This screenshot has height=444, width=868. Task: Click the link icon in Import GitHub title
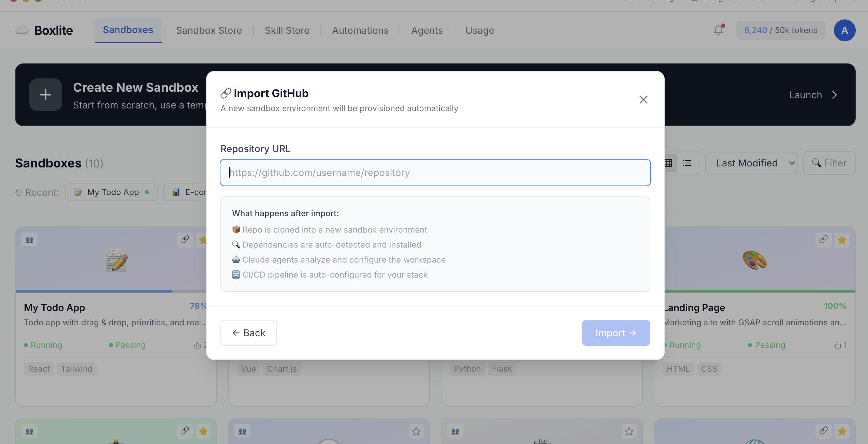click(x=226, y=93)
